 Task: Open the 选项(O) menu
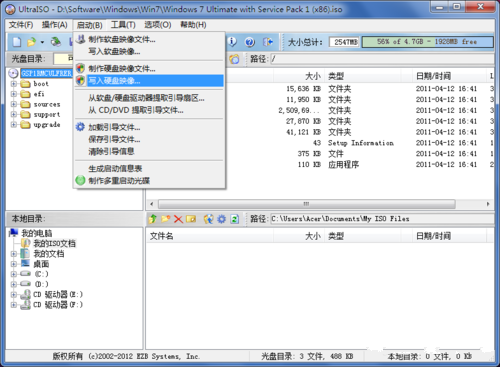pos(158,25)
